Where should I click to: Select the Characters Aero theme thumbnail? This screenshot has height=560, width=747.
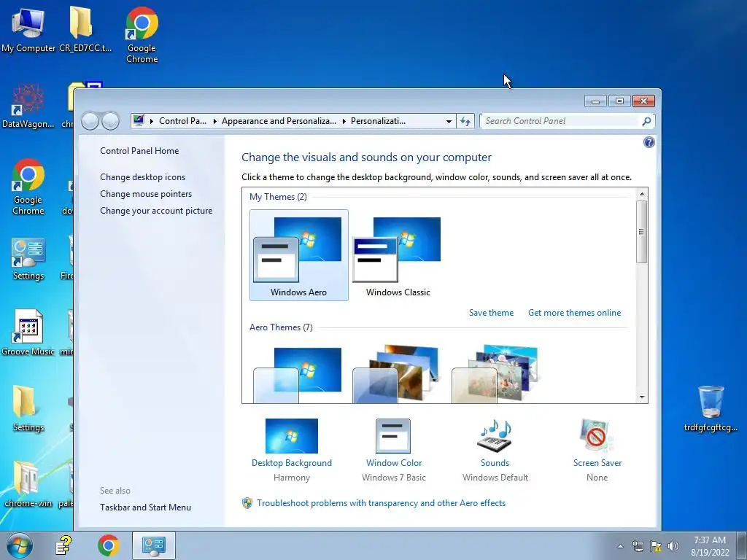[x=495, y=374]
